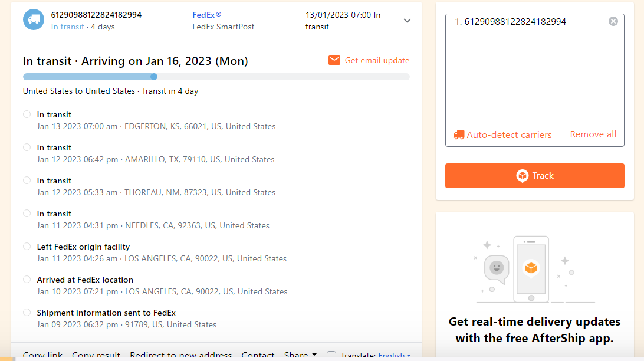Click the Contact option
Viewport: 644px width, 361px height.
click(x=258, y=355)
